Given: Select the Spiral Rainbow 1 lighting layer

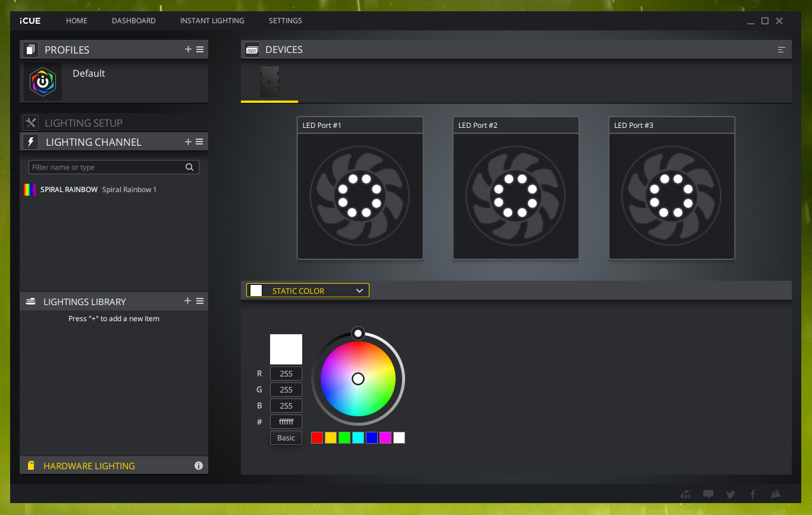Looking at the screenshot, I should [114, 190].
